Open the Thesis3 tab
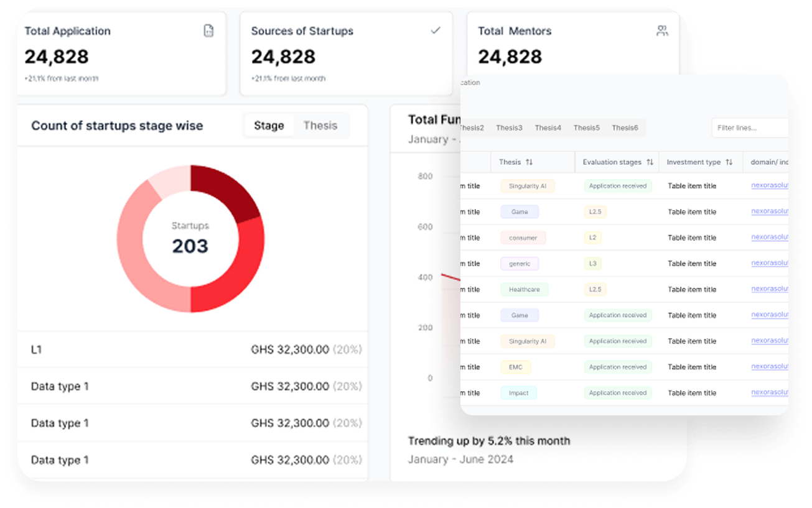 (509, 127)
